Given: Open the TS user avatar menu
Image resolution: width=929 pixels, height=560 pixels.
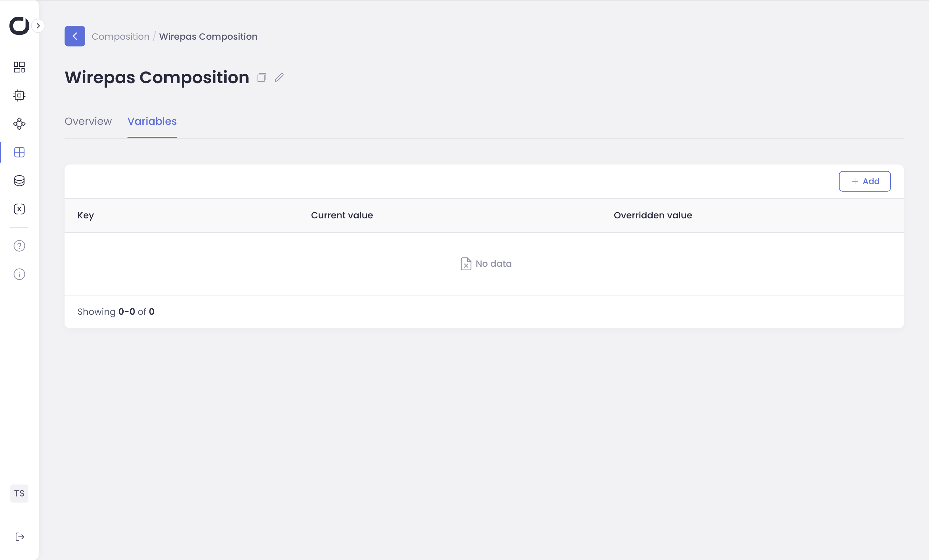Looking at the screenshot, I should pos(19,493).
